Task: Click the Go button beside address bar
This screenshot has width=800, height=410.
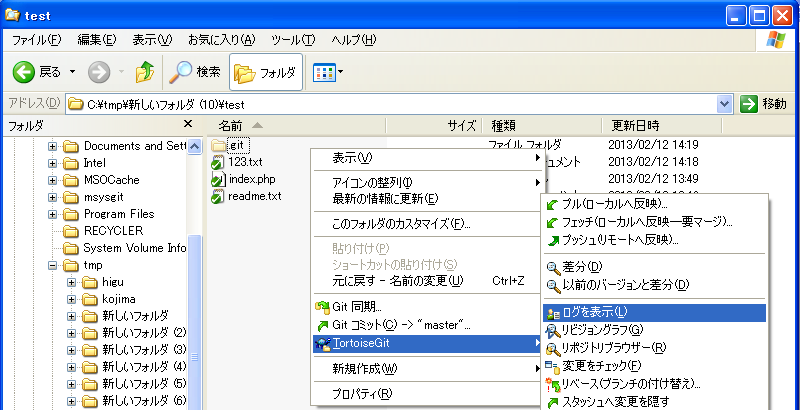Action: (x=764, y=104)
